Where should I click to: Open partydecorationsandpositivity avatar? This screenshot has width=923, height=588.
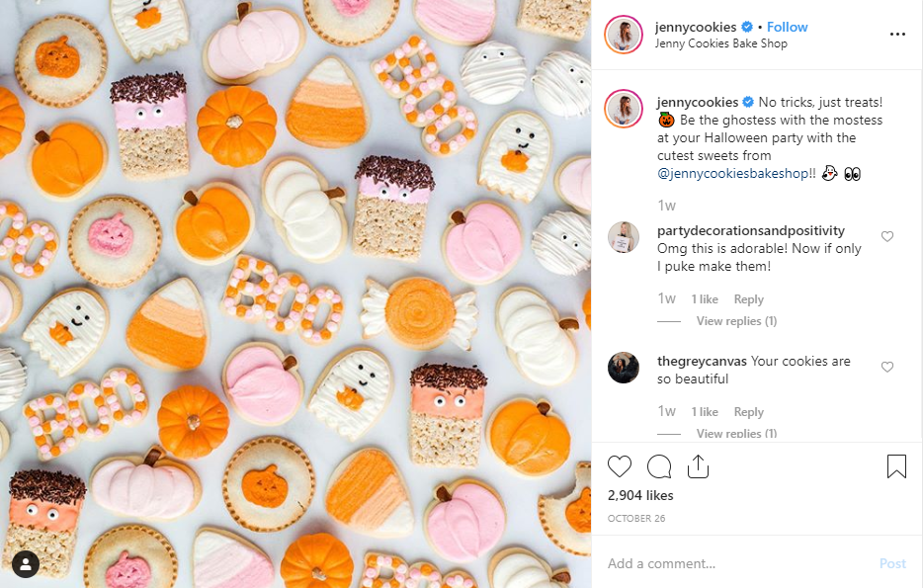[625, 237]
